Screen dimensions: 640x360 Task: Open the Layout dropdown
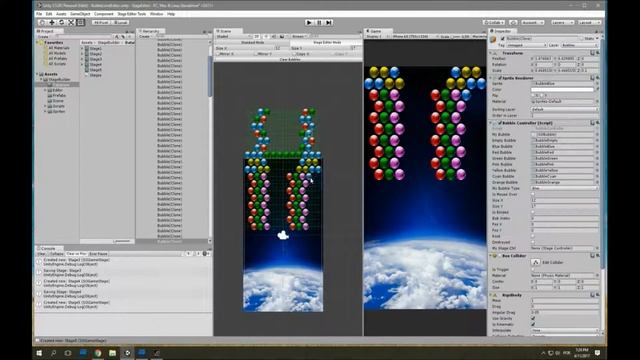(x=589, y=22)
